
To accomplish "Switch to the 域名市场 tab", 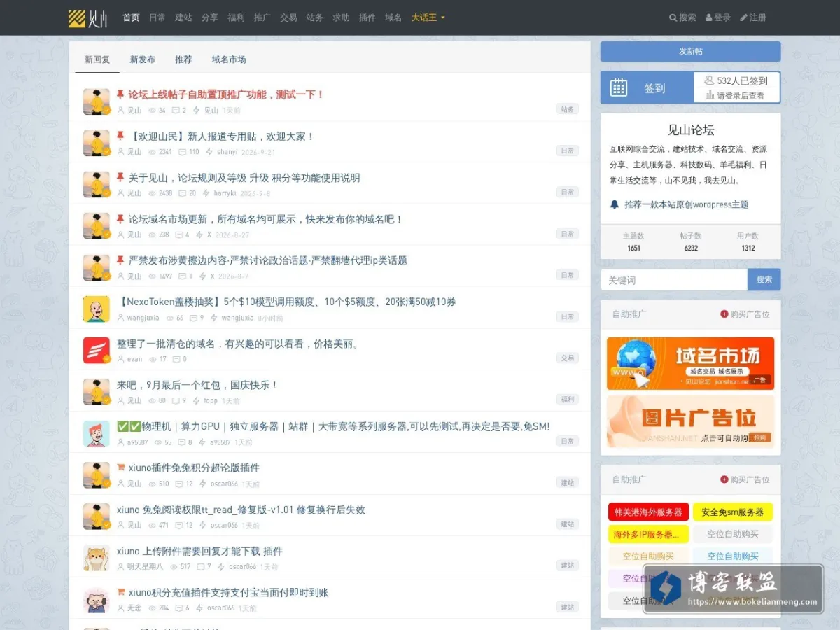I will click(229, 59).
